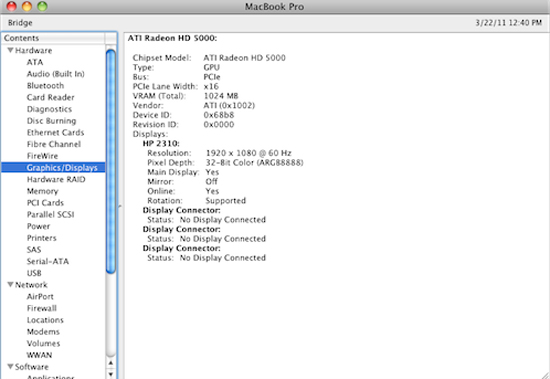
Task: Select Fibre Channel entry
Action: click(x=54, y=144)
